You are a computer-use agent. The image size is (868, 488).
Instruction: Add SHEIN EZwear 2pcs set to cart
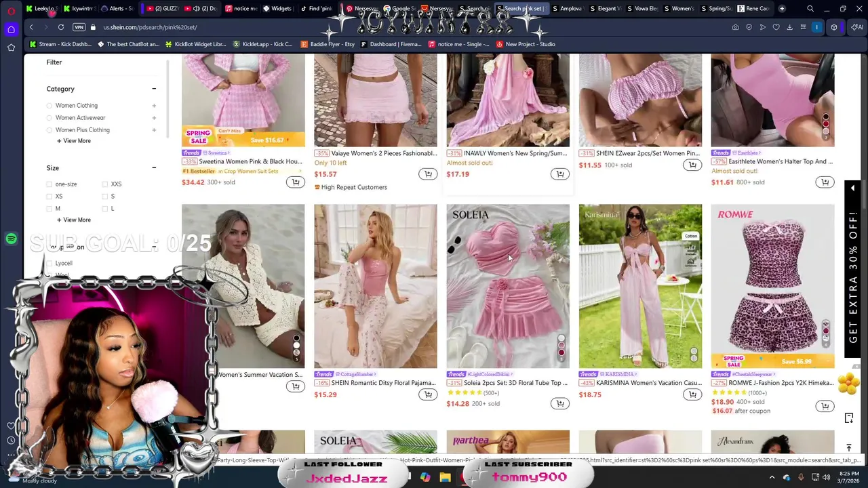[692, 165]
